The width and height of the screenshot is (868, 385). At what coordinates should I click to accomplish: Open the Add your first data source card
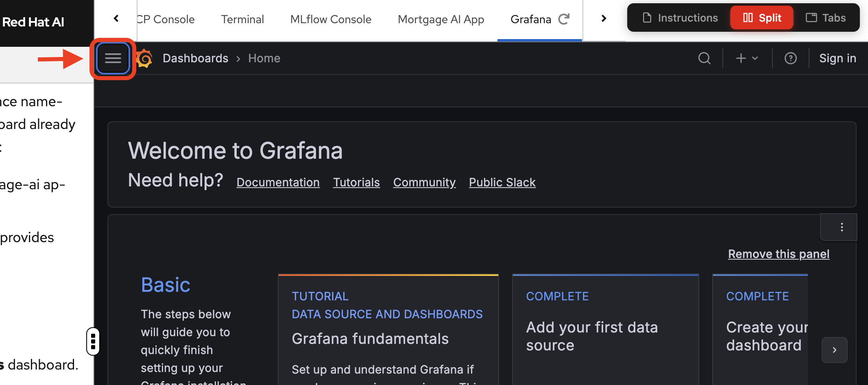click(x=606, y=330)
